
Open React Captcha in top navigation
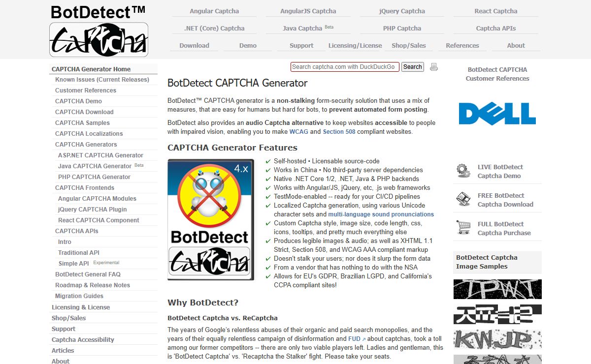(496, 11)
